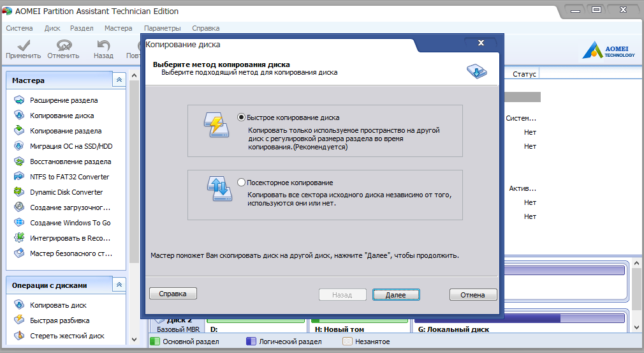This screenshot has height=353, width=644.
Task: Click the Интегрировать в Recovery icon
Action: 19,238
